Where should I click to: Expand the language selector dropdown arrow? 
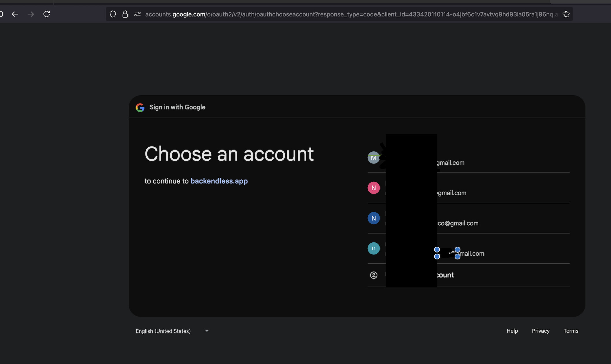[207, 331]
